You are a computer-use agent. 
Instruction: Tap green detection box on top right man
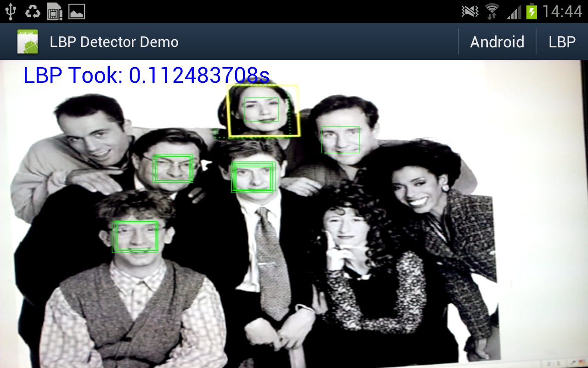click(x=340, y=140)
